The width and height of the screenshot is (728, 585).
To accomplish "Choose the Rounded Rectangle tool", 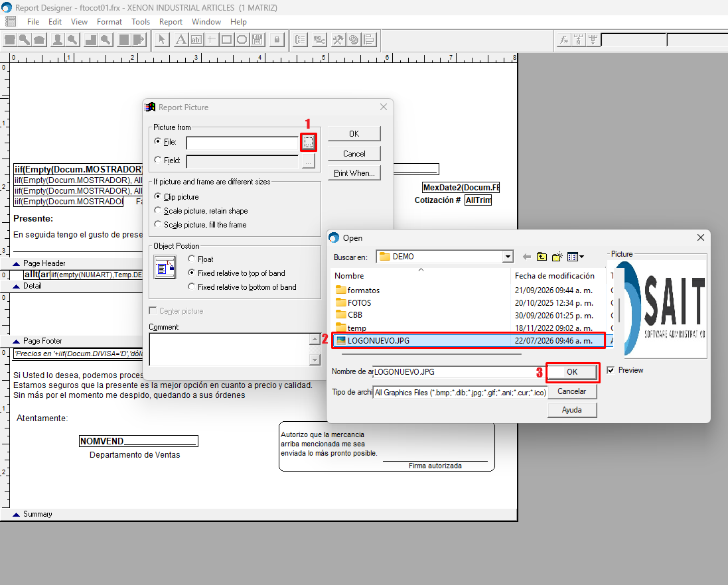I will pos(242,40).
